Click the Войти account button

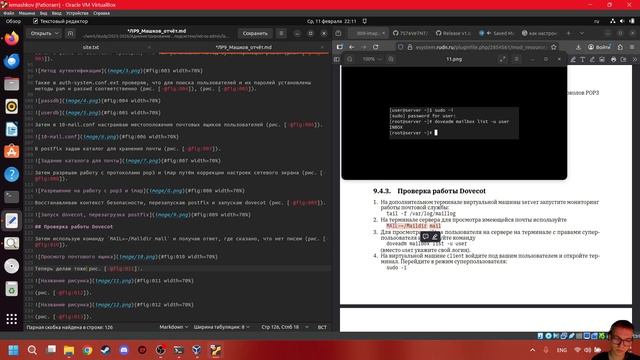coord(599,47)
